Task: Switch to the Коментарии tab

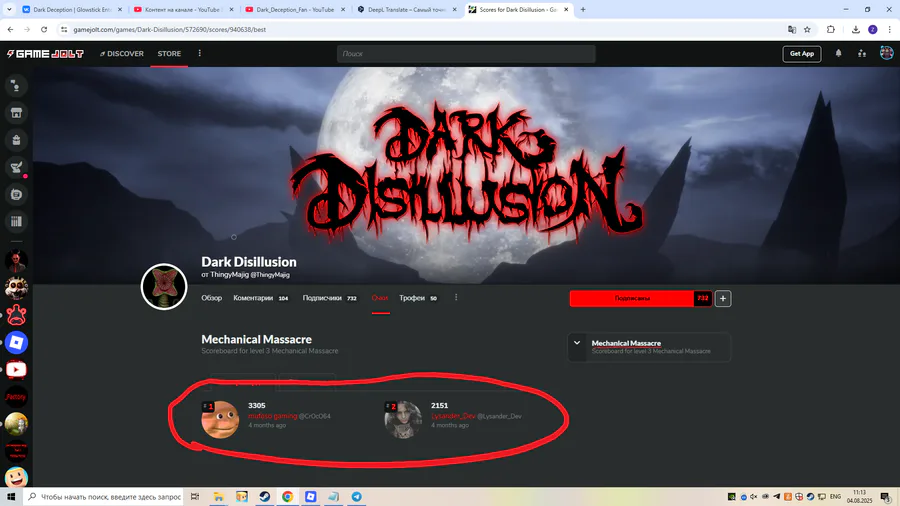Action: coord(261,298)
